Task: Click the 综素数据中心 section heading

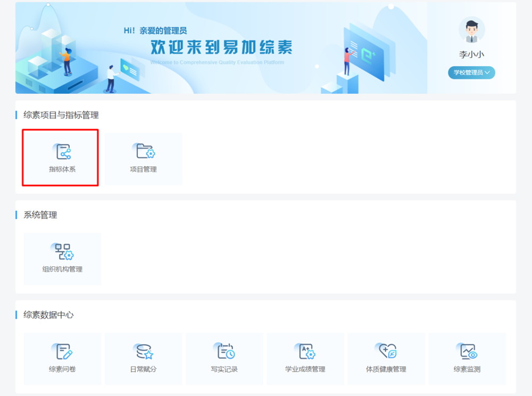Action: point(48,315)
